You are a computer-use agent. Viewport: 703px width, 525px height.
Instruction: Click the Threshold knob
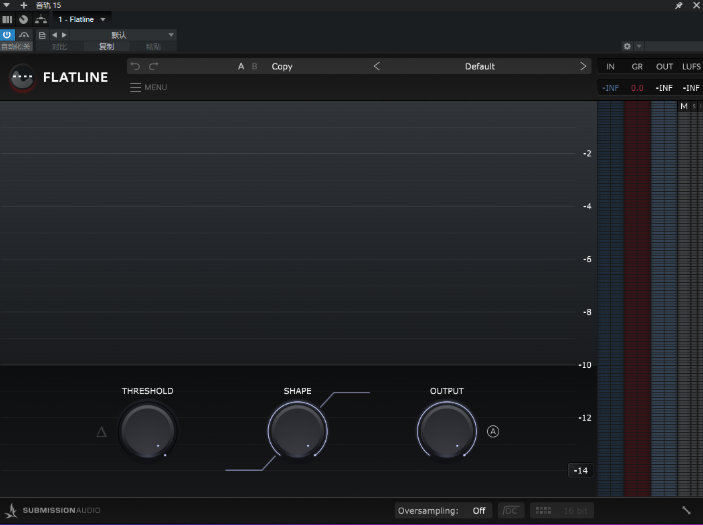coord(147,431)
